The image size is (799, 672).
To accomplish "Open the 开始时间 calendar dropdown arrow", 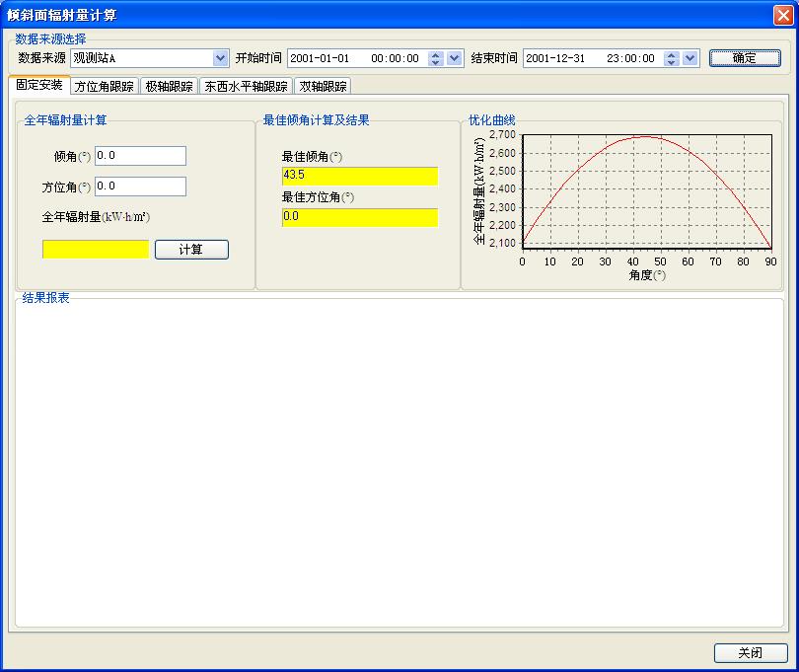I will [x=454, y=58].
